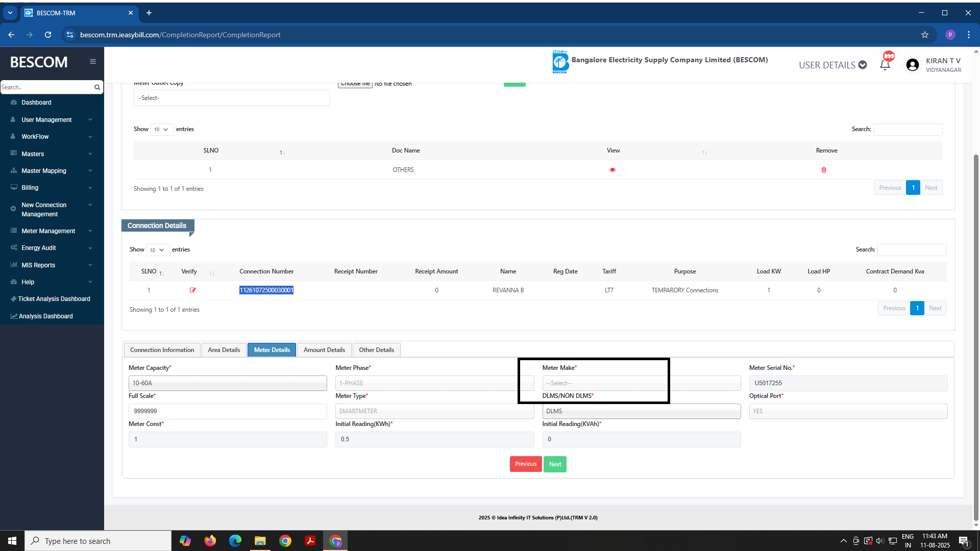Click the red Previous button
The image size is (980, 551).
(525, 464)
